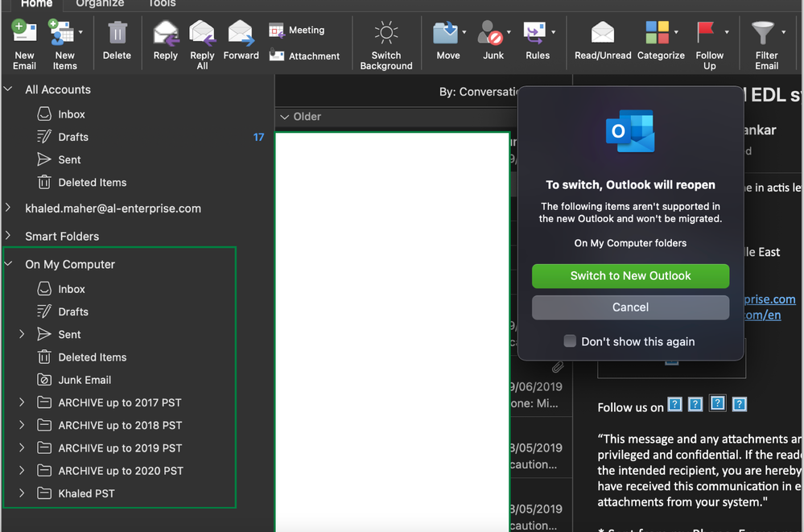The width and height of the screenshot is (804, 532).
Task: Collapse the All Accounts section
Action: tap(8, 89)
